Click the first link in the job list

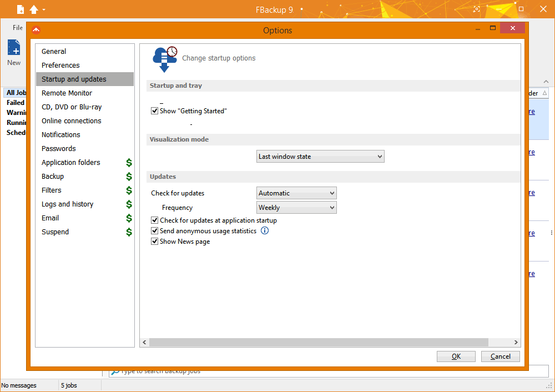[532, 112]
